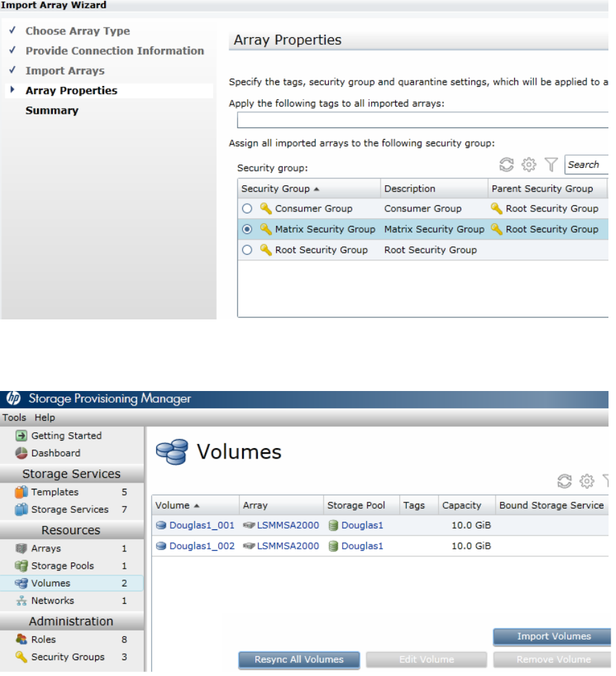Open the Help menu

click(x=45, y=417)
